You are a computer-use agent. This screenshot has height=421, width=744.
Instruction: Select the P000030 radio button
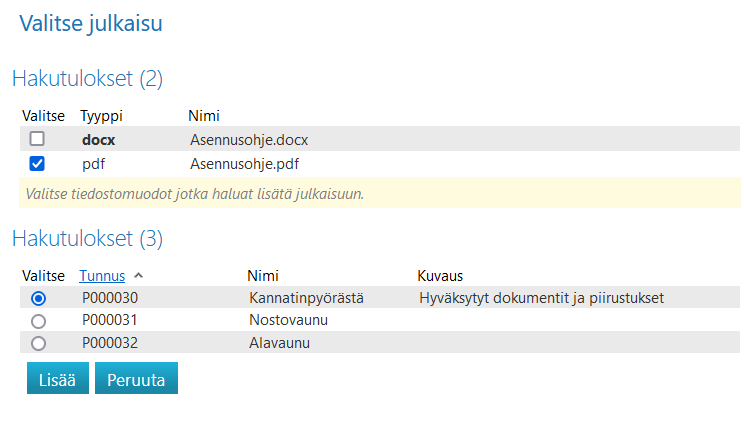pos(38,298)
